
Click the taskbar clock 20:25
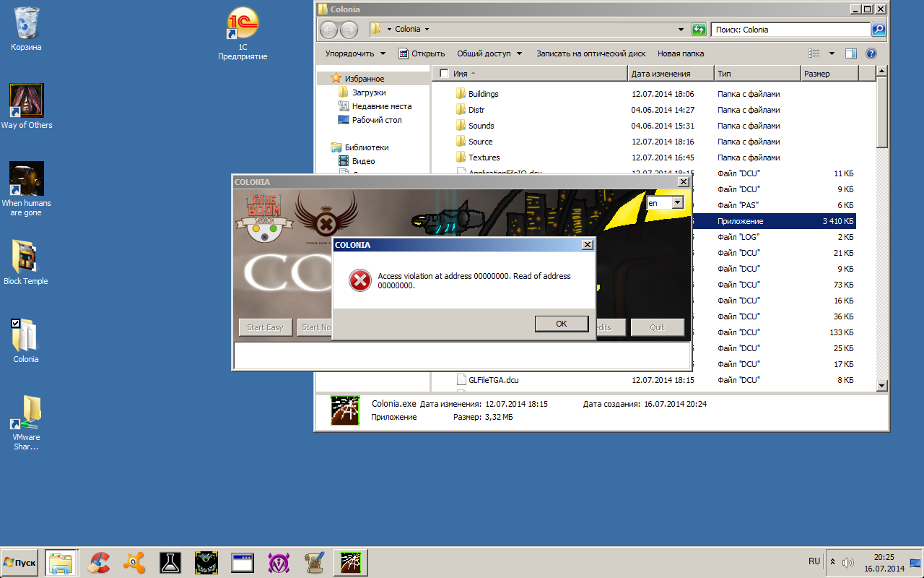[x=884, y=562]
